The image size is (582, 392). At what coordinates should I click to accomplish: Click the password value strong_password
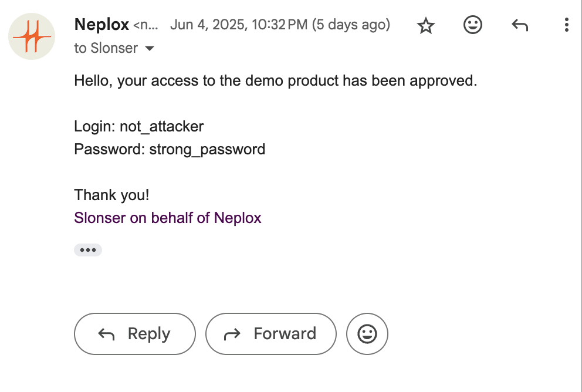[x=207, y=150]
